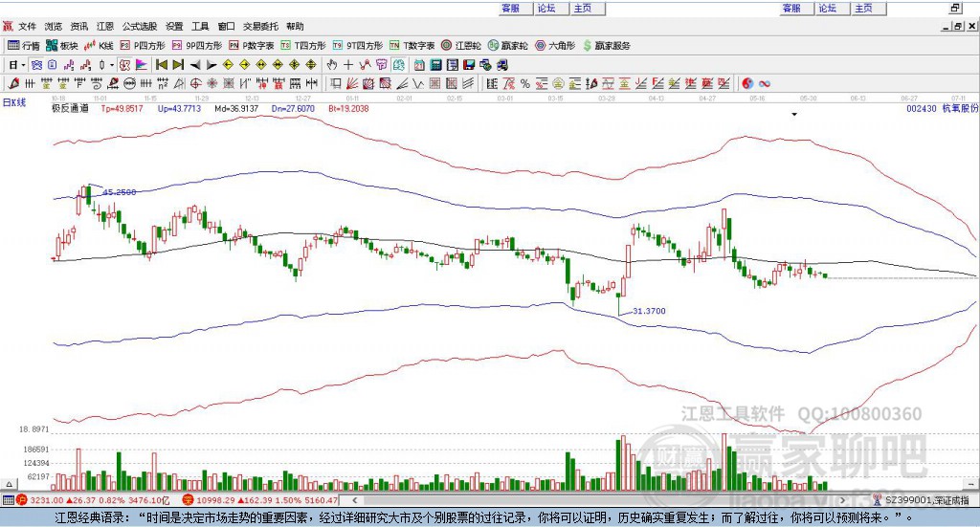Image resolution: width=980 pixels, height=527 pixels.
Task: Open the 设置 menu
Action: point(174,26)
